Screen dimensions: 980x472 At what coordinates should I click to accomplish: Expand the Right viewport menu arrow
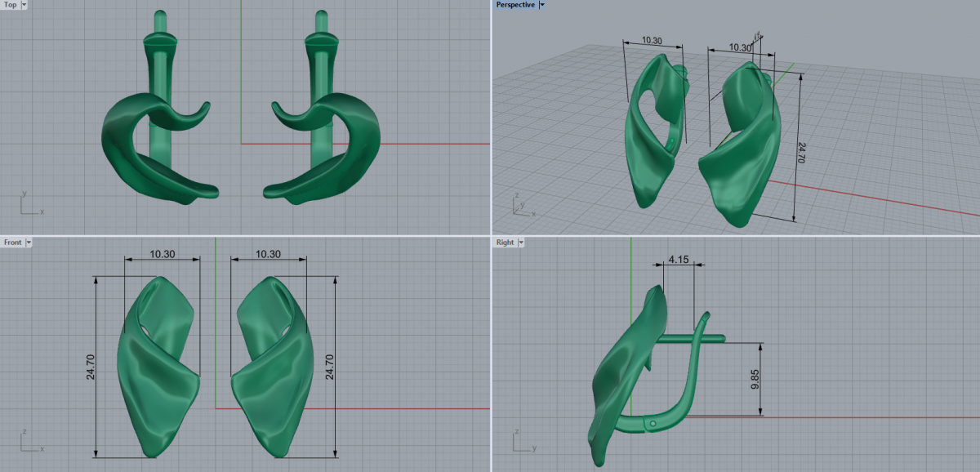(522, 243)
